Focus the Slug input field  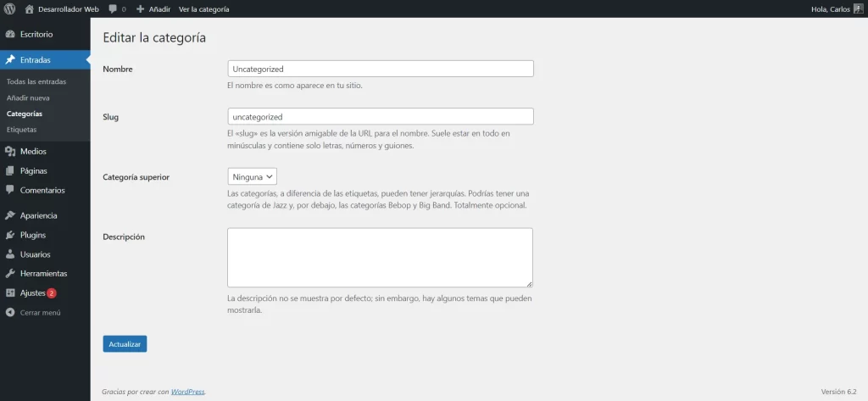381,116
